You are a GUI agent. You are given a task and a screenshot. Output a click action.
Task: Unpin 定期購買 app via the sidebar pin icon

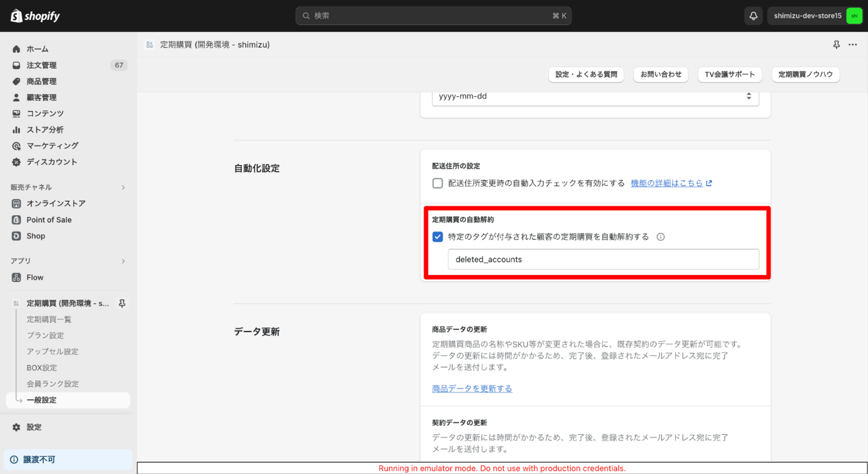click(122, 303)
